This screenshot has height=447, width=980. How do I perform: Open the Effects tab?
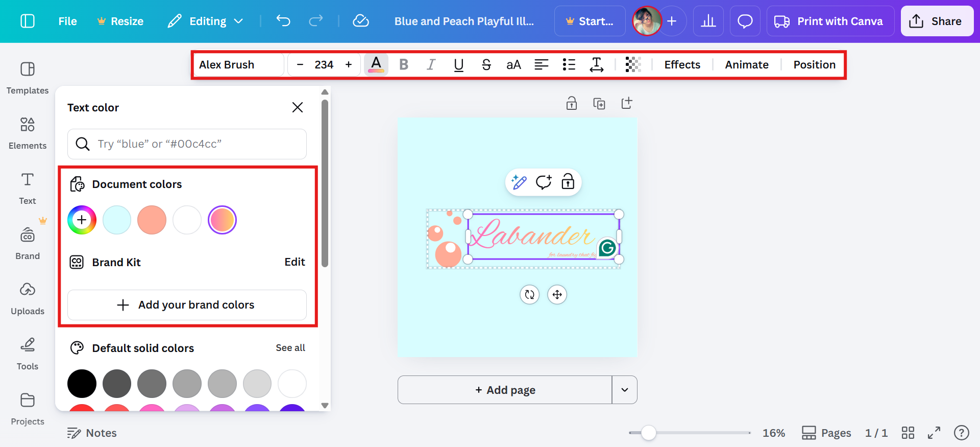click(x=682, y=65)
